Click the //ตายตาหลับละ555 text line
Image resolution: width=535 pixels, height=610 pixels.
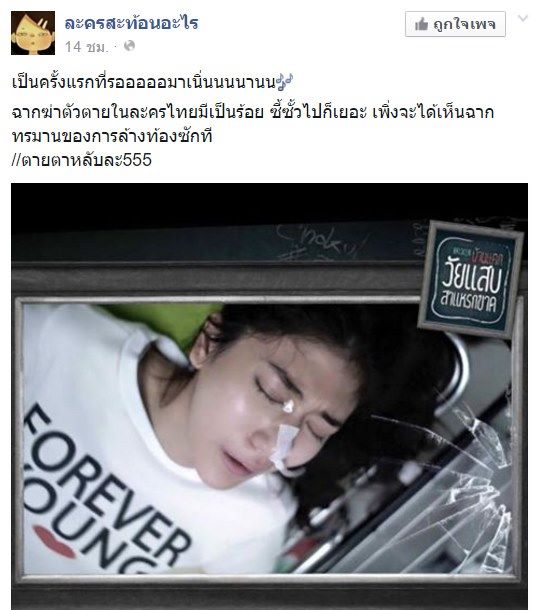tap(81, 160)
